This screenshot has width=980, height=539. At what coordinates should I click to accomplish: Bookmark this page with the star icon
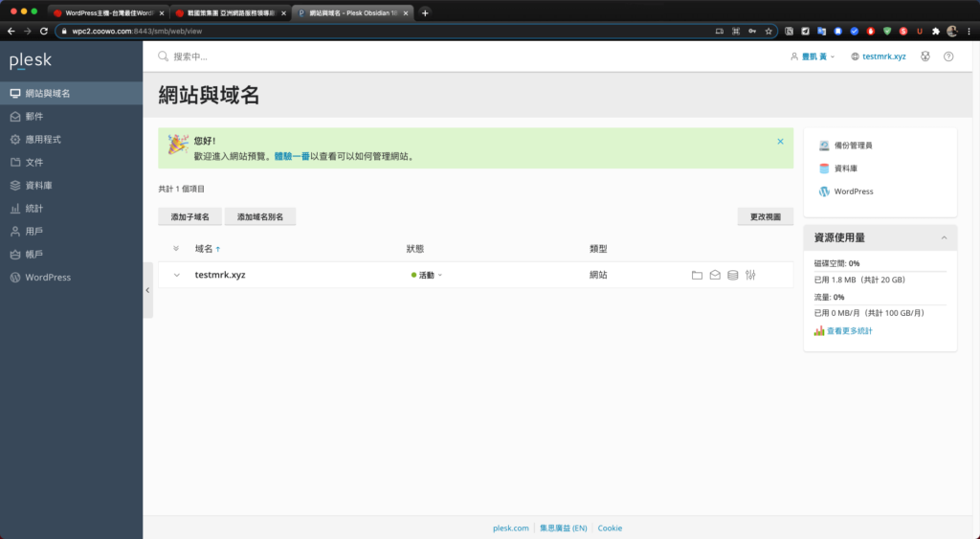click(768, 32)
